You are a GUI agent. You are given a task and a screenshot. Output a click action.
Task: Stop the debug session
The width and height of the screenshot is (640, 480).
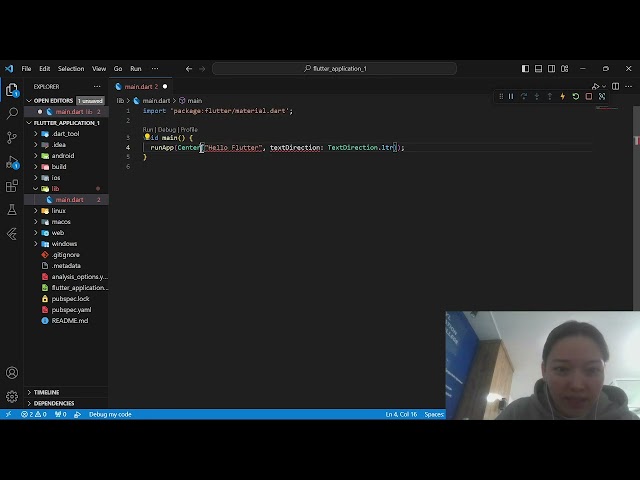click(x=589, y=97)
